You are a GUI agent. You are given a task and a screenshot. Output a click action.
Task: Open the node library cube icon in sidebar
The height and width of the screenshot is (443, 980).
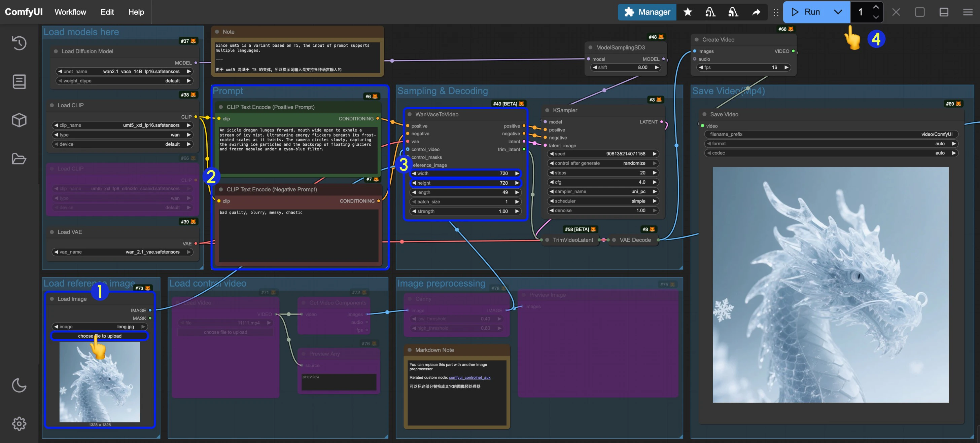click(19, 120)
